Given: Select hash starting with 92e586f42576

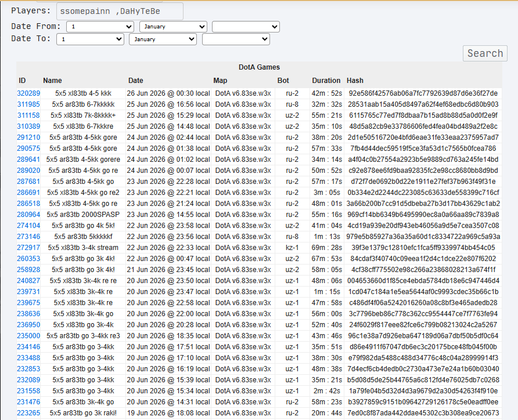Looking at the screenshot, I should (x=423, y=93).
